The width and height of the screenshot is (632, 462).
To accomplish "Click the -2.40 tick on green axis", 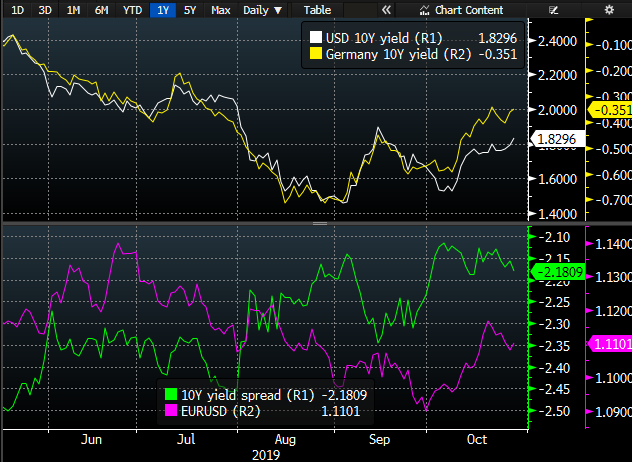I will pos(555,368).
